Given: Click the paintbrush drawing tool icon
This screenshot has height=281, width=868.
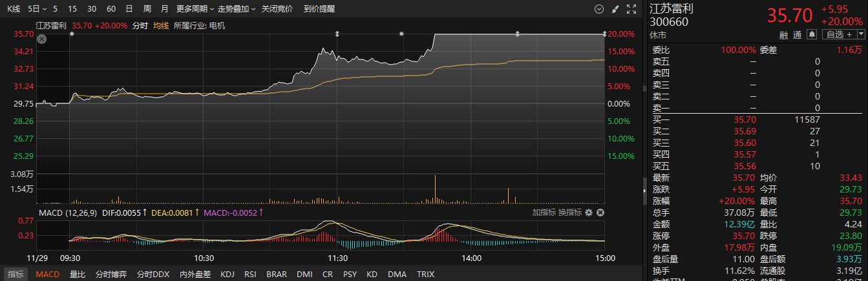Looking at the screenshot, I should point(615,9).
